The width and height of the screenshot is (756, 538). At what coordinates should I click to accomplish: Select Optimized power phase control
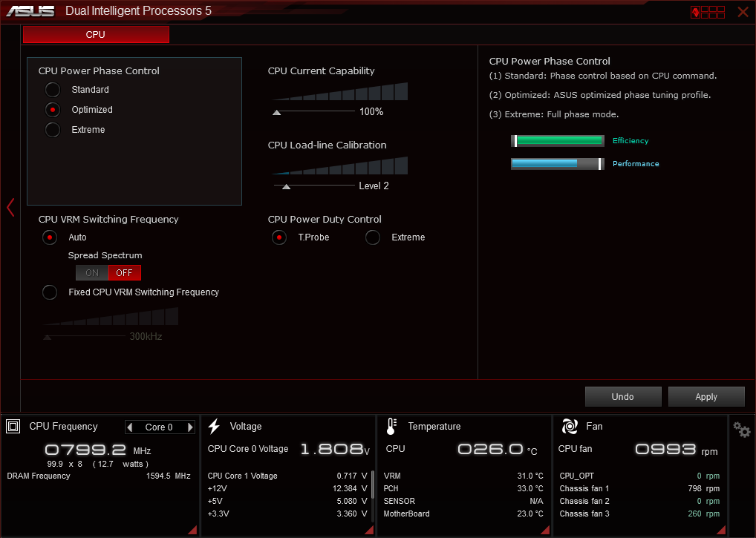[x=53, y=110]
